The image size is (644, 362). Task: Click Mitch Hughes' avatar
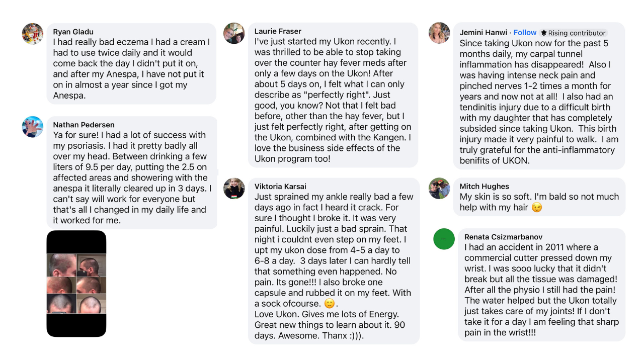[439, 188]
